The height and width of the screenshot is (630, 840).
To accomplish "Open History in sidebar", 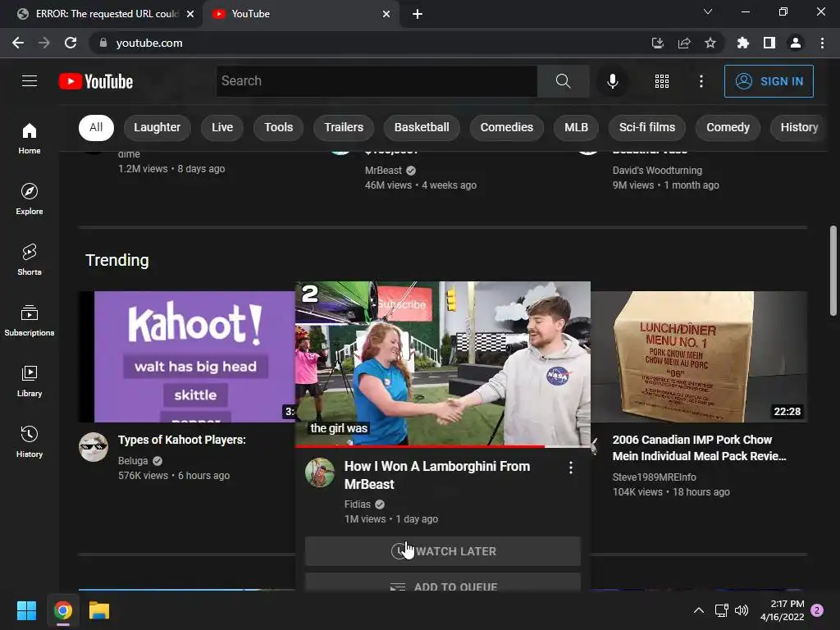I will pyautogui.click(x=30, y=441).
